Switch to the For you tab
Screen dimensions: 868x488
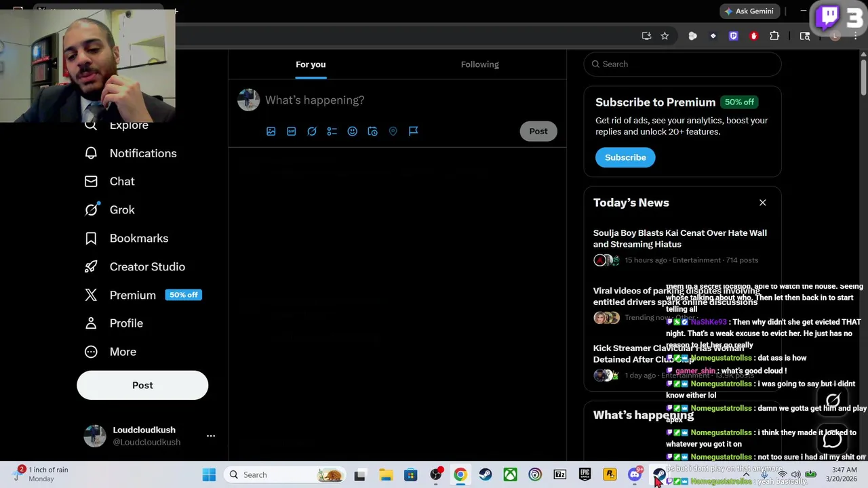[x=311, y=64]
